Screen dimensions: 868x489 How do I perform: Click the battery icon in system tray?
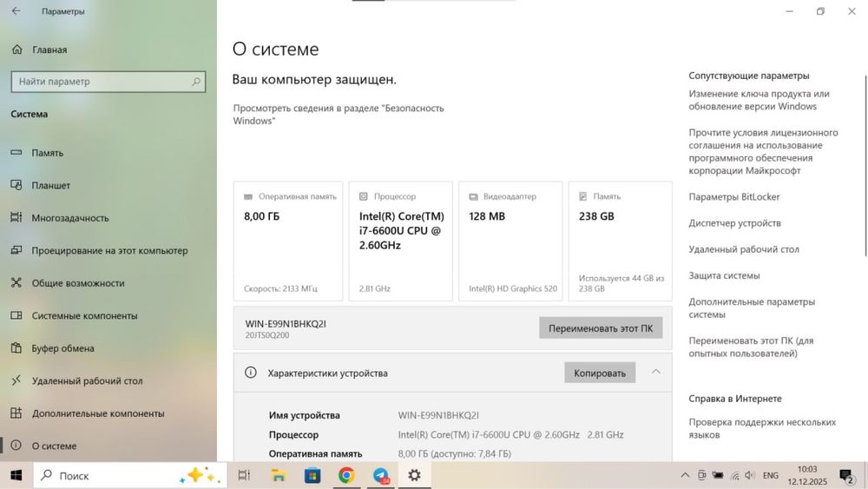[x=718, y=475]
